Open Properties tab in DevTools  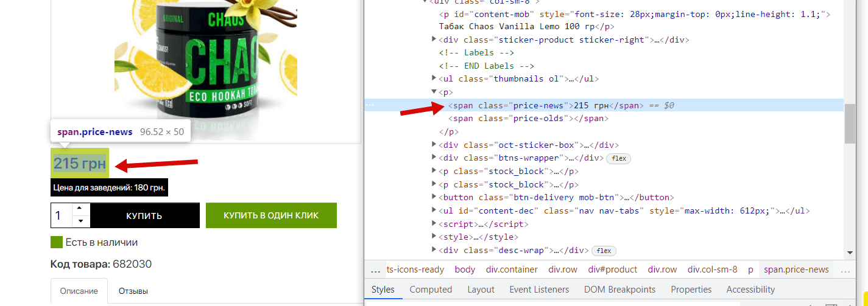691,290
